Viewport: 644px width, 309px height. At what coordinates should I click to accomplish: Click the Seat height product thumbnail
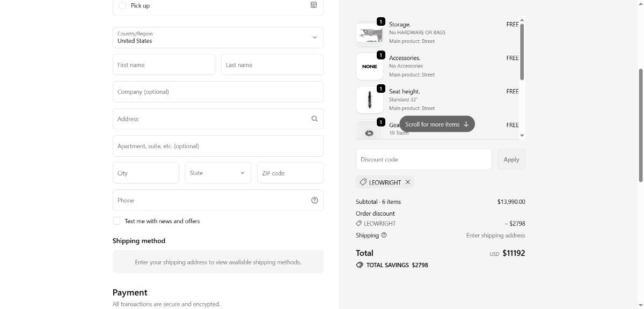tap(369, 100)
